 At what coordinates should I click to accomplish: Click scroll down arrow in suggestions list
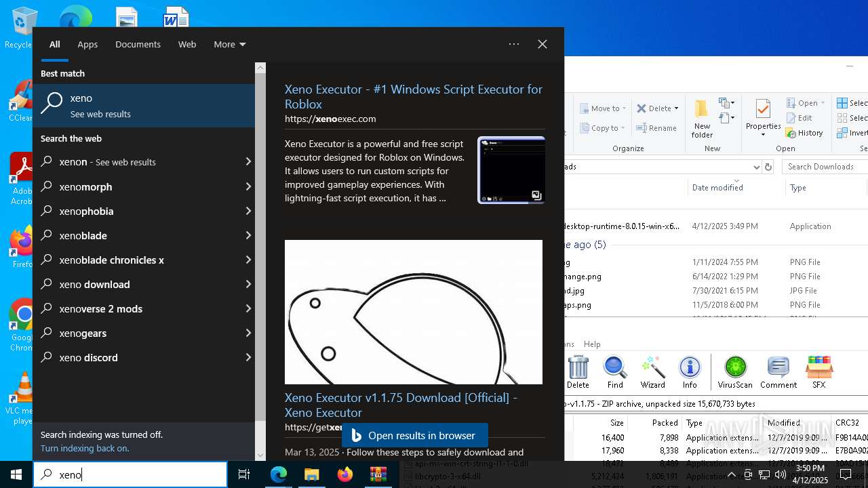260,455
